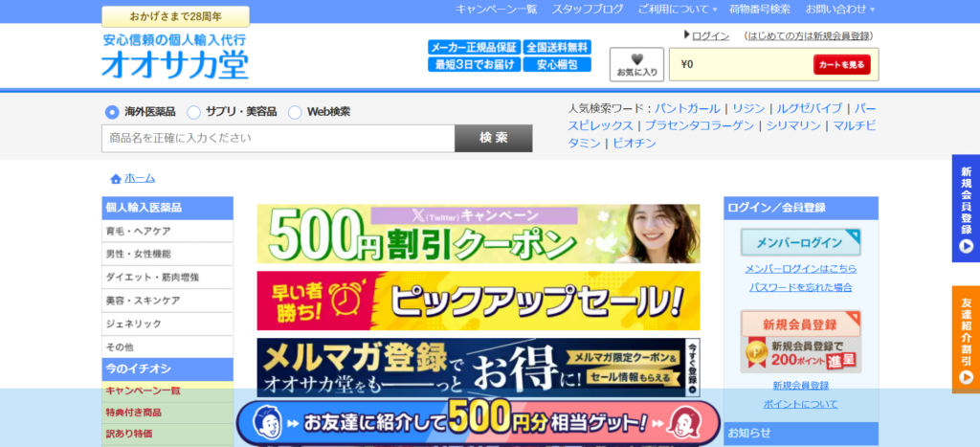
Task: Open 特典付き商品 in sidebar
Action: pos(167,413)
